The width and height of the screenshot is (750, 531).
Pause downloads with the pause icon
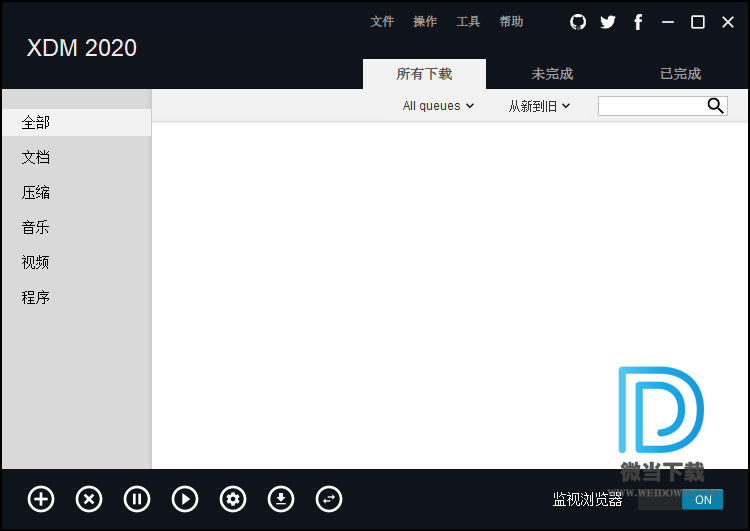coord(137,499)
